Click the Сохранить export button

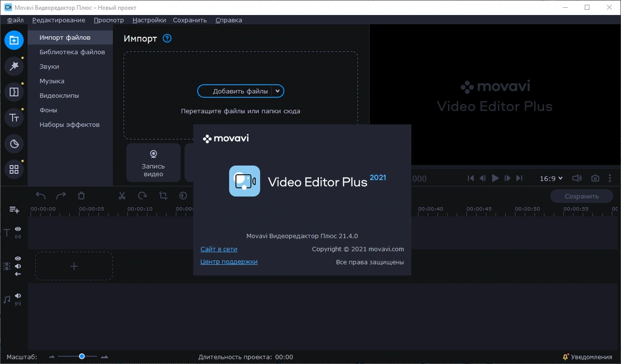581,196
